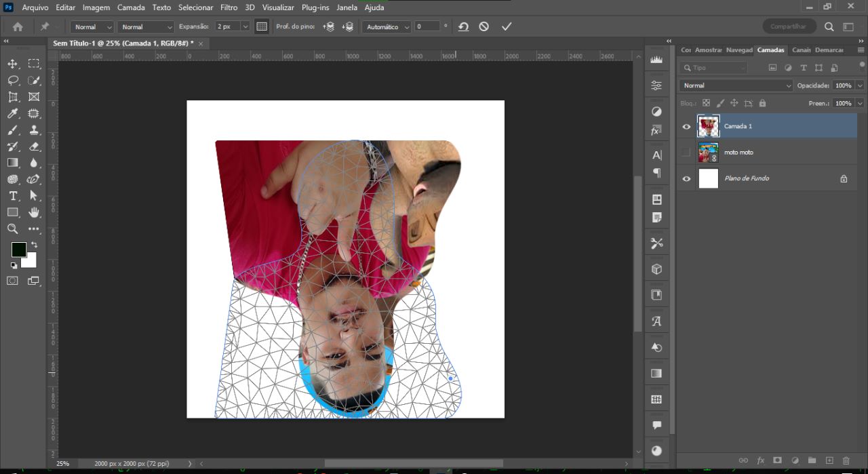Screen dimensions: 868x474
Task: Filter layers by Type using the T icon
Action: point(803,67)
